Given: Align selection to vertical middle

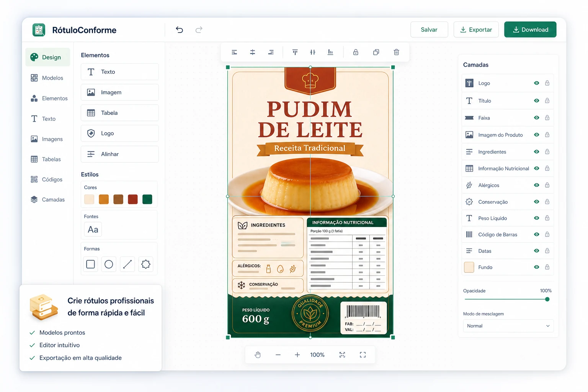Looking at the screenshot, I should 313,52.
